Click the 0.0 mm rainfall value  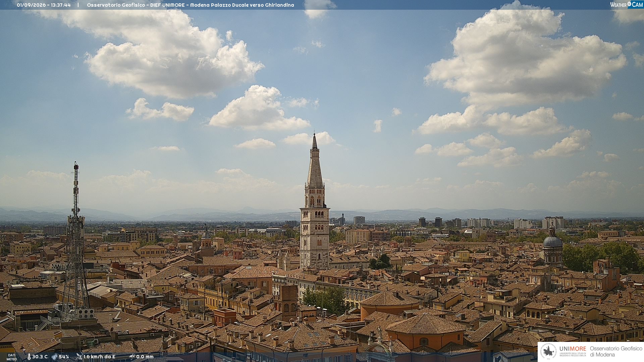pyautogui.click(x=145, y=357)
